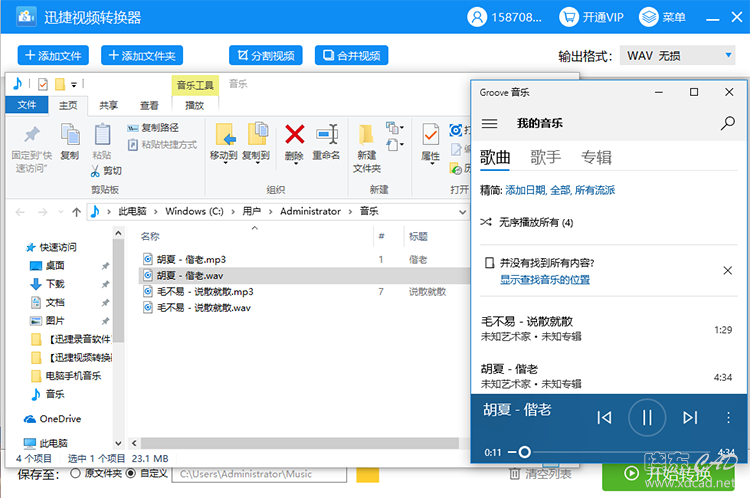
Task: Click the properties checkmark in title bar
Action: (43, 84)
